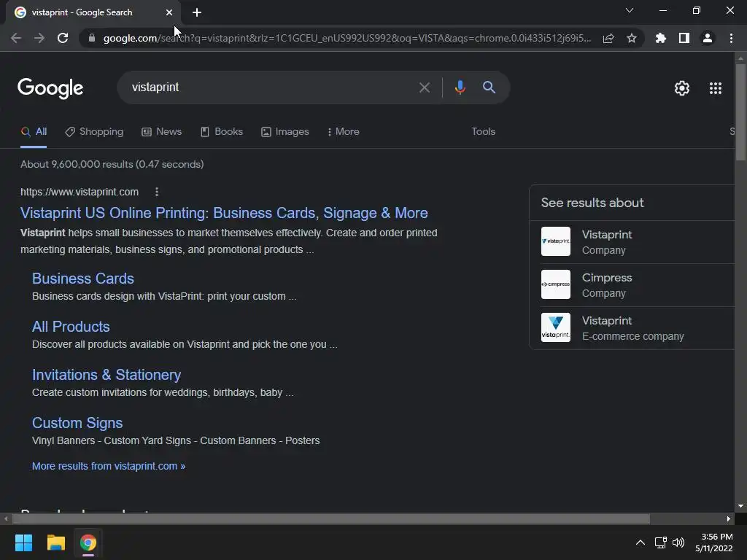Open the Cimpress logo thumbnail
Screen dimensions: 747x560
(x=555, y=284)
